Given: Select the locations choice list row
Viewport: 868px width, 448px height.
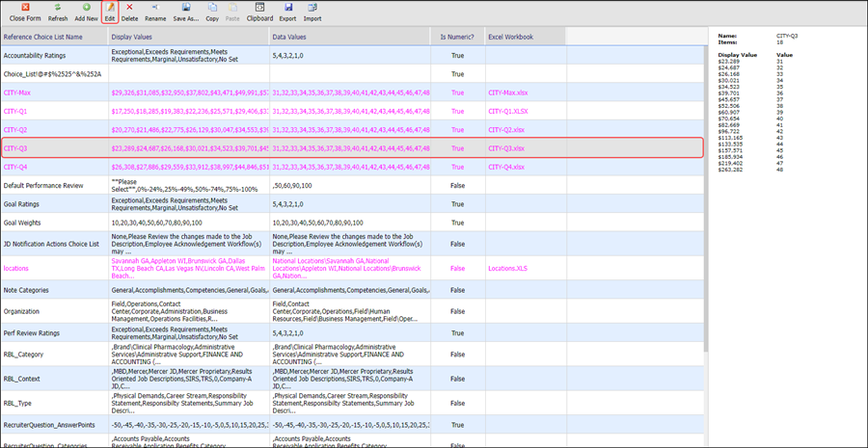Looking at the screenshot, I should point(16,269).
